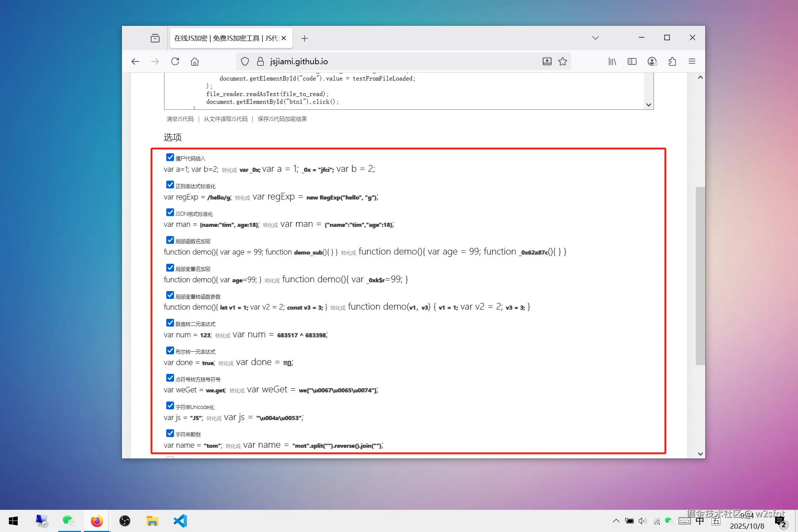Image resolution: width=798 pixels, height=532 pixels.
Task: Click the 清空JS代码 link
Action: (180, 119)
